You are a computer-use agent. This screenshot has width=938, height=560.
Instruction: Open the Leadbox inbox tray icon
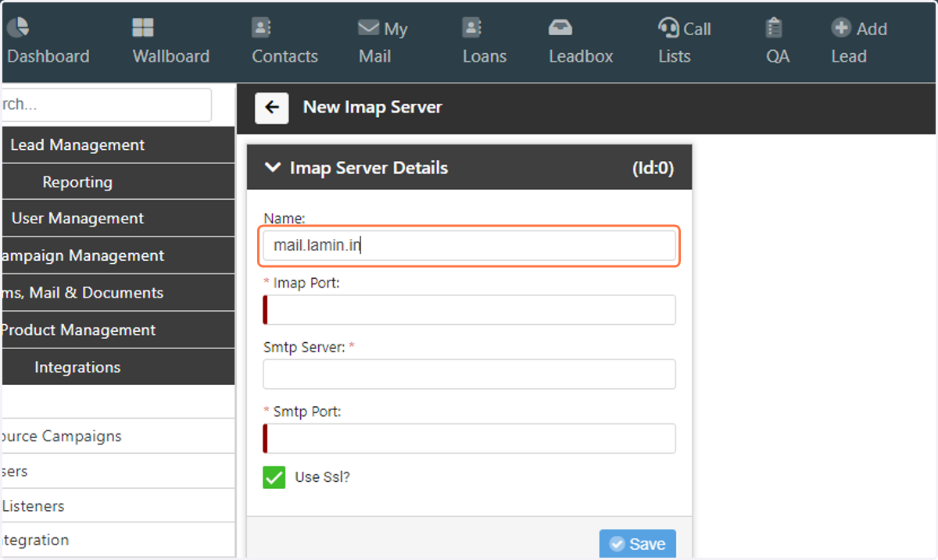560,28
